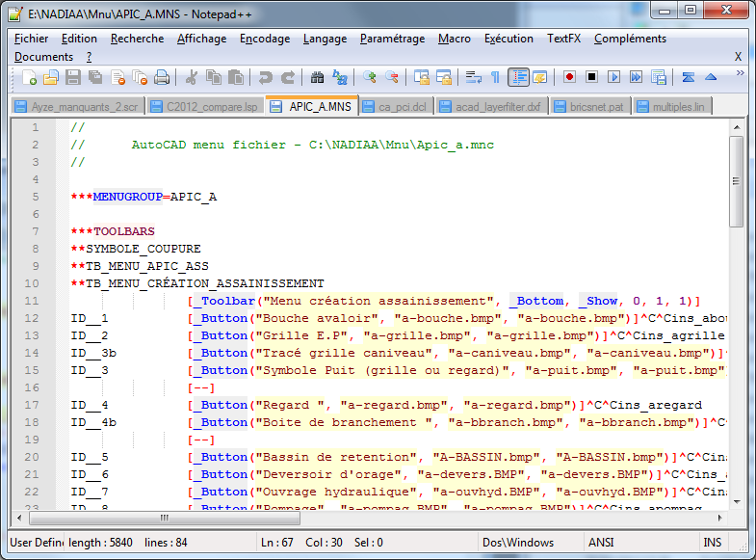
Task: Open the Encodage menu
Action: click(x=265, y=39)
